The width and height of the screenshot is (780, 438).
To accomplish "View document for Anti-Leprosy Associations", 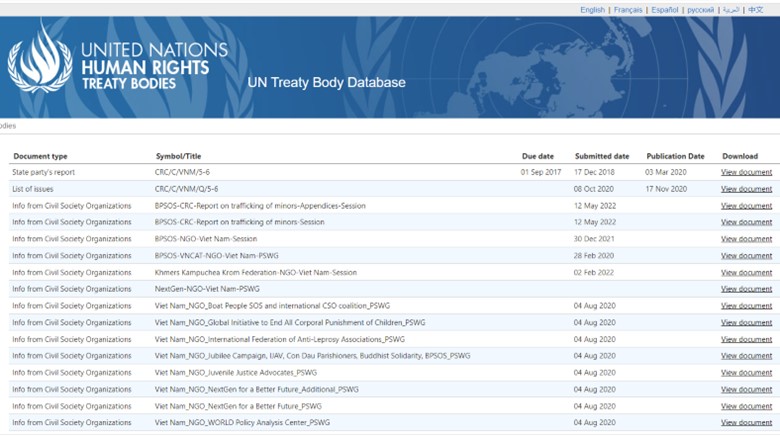I will (747, 339).
